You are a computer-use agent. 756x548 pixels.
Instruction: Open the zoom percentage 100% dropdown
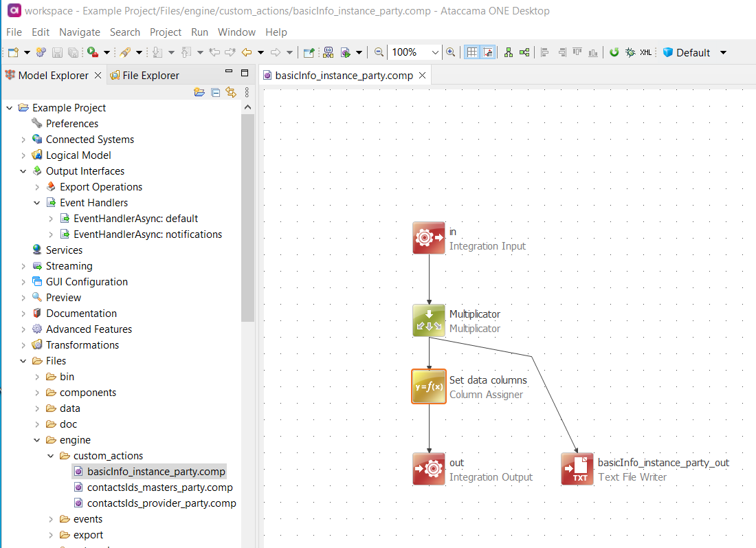pos(435,52)
